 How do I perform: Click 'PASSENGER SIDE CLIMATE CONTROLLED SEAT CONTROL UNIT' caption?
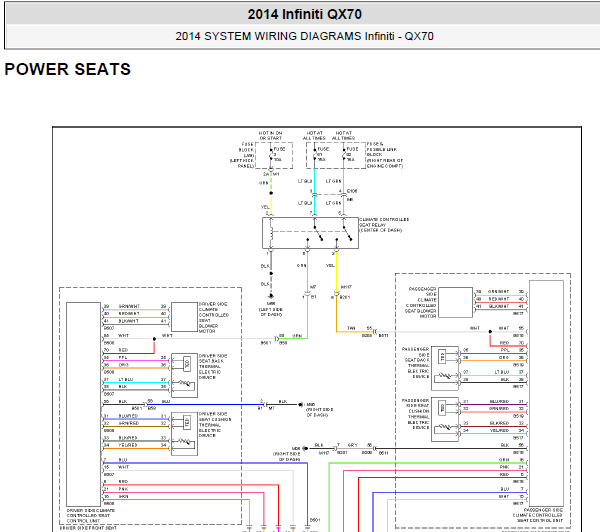coord(538,516)
